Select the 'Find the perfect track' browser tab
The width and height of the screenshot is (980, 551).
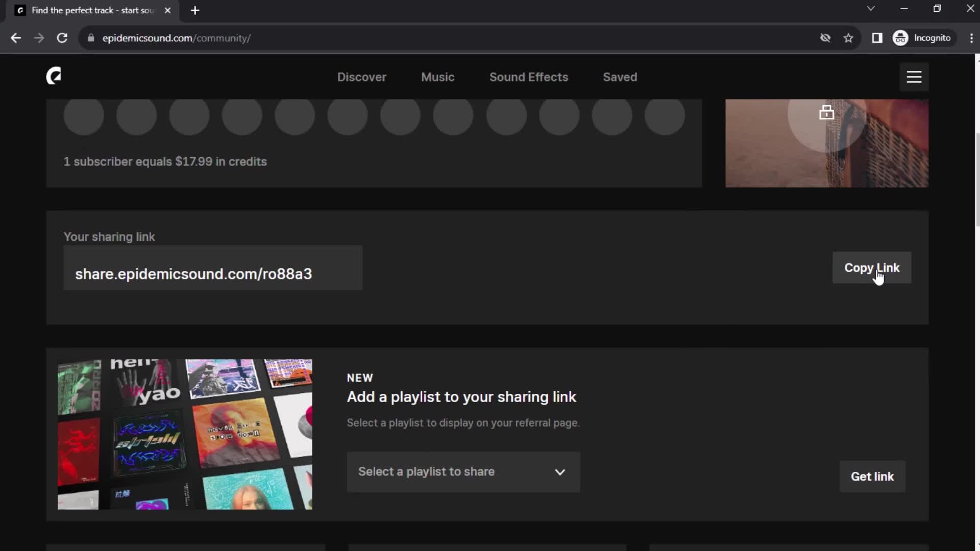tap(92, 10)
